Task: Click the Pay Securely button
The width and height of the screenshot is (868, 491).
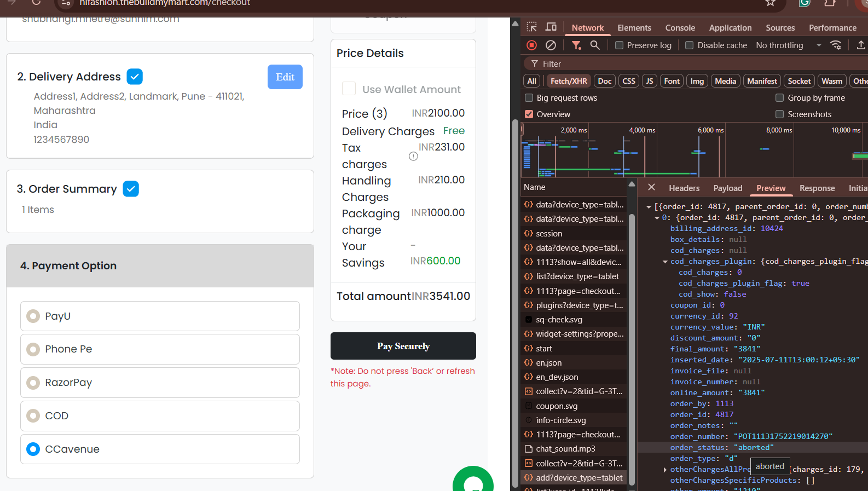Action: tap(403, 346)
